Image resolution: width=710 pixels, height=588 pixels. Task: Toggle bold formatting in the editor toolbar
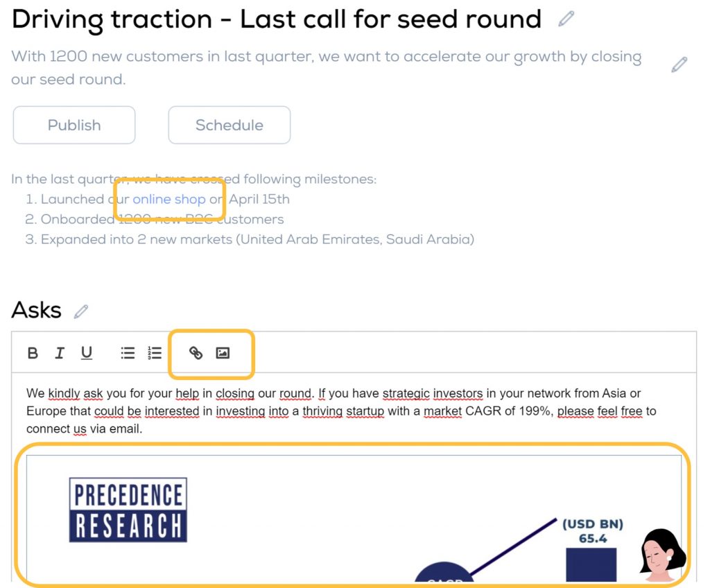point(33,353)
